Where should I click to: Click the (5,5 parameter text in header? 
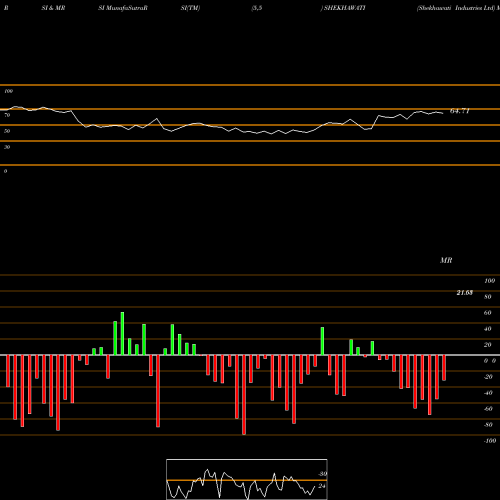(257, 8)
